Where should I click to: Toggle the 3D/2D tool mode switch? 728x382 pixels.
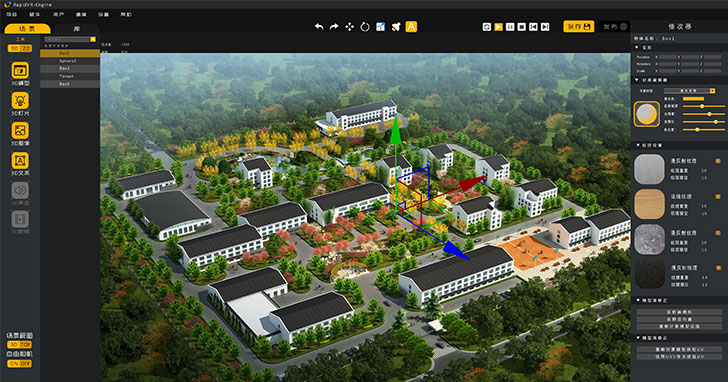click(20, 48)
